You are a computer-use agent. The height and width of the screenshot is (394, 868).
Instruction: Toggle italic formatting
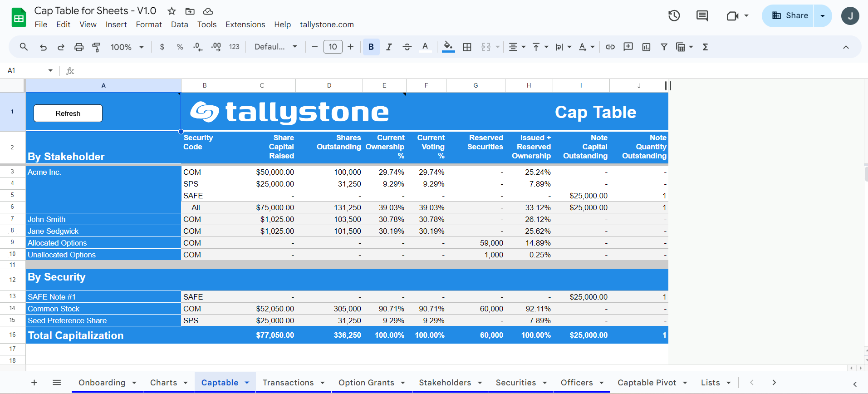[389, 47]
